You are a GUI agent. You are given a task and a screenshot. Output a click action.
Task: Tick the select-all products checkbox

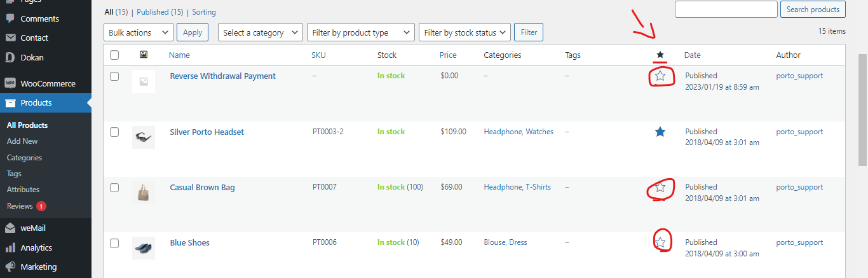(x=114, y=55)
